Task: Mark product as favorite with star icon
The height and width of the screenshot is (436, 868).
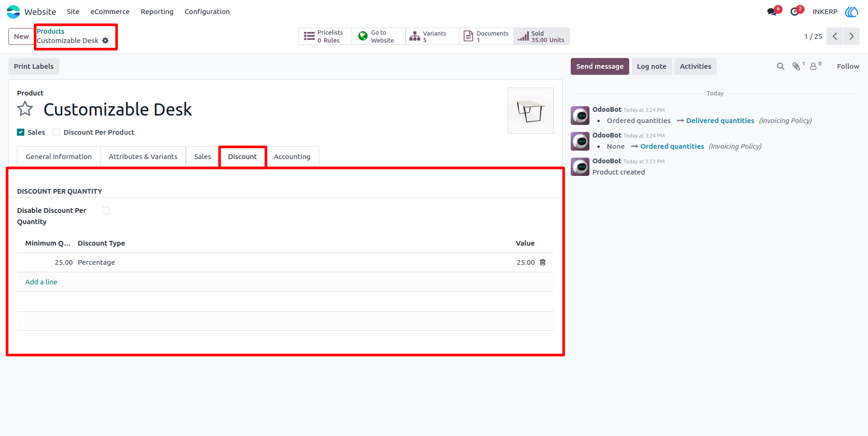Action: tap(25, 109)
